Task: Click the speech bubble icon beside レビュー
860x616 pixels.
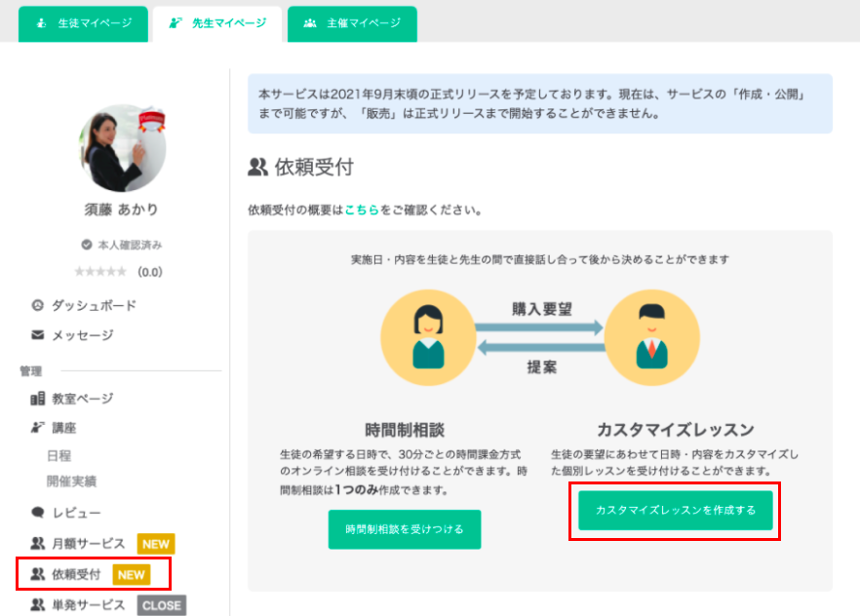Action: 37,513
